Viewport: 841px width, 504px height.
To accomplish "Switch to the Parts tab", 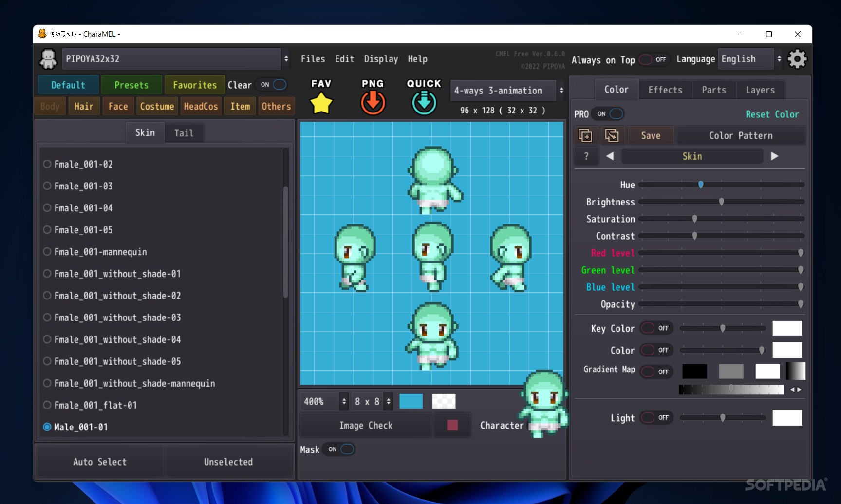I will (x=714, y=90).
